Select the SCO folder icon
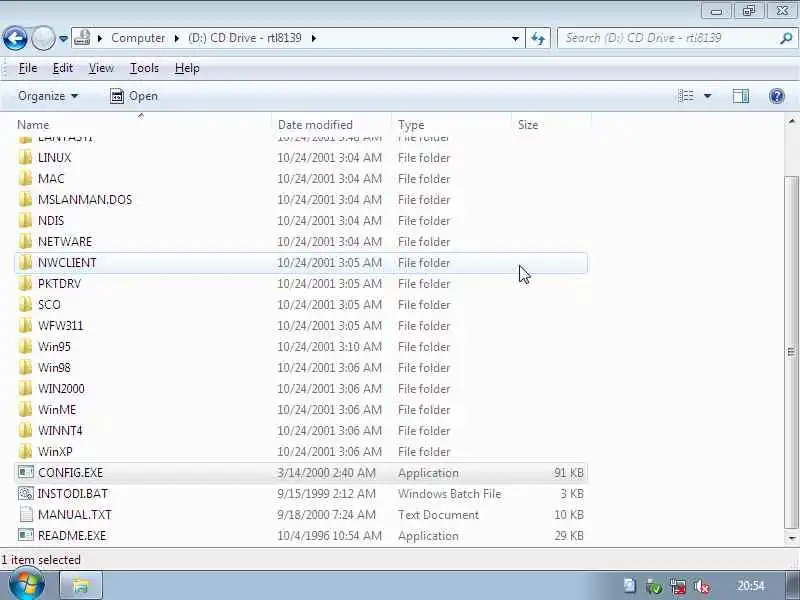The height and width of the screenshot is (600, 800). point(25,305)
